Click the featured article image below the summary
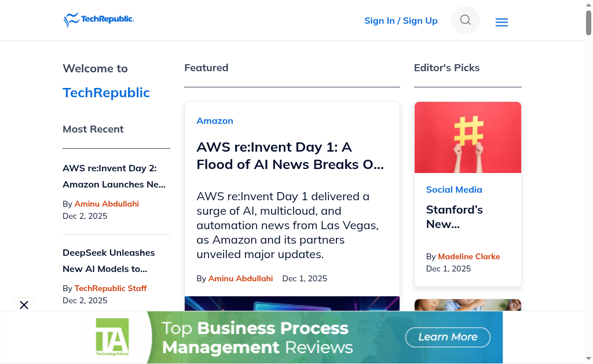 (292, 304)
